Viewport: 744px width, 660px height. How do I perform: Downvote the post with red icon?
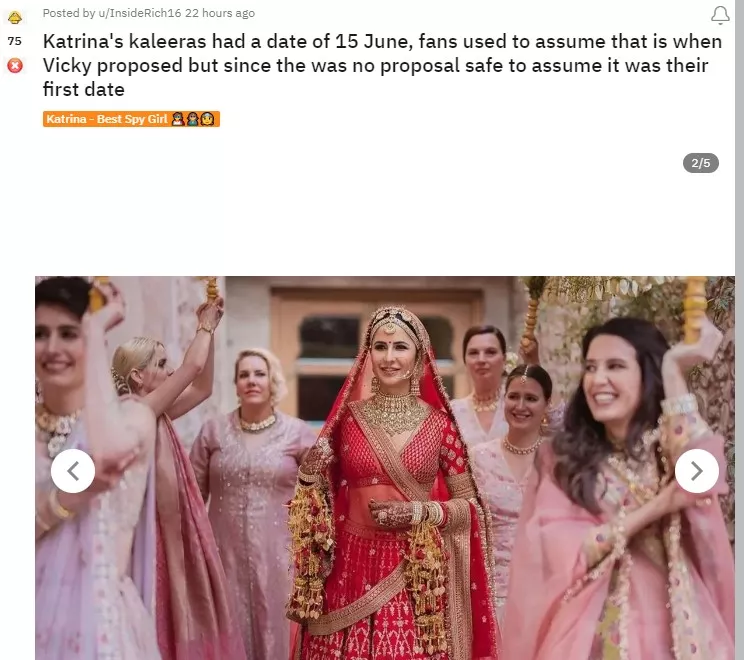[x=15, y=65]
